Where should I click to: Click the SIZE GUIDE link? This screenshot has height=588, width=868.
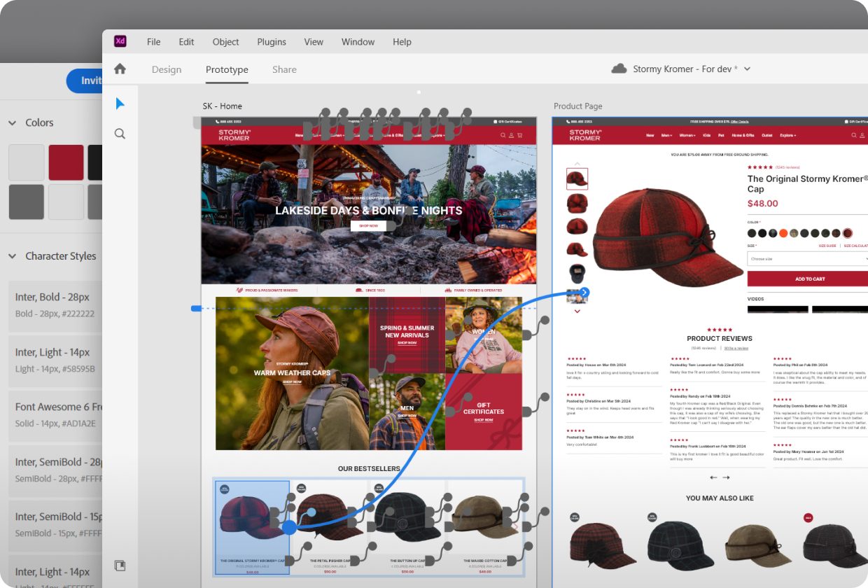[827, 246]
